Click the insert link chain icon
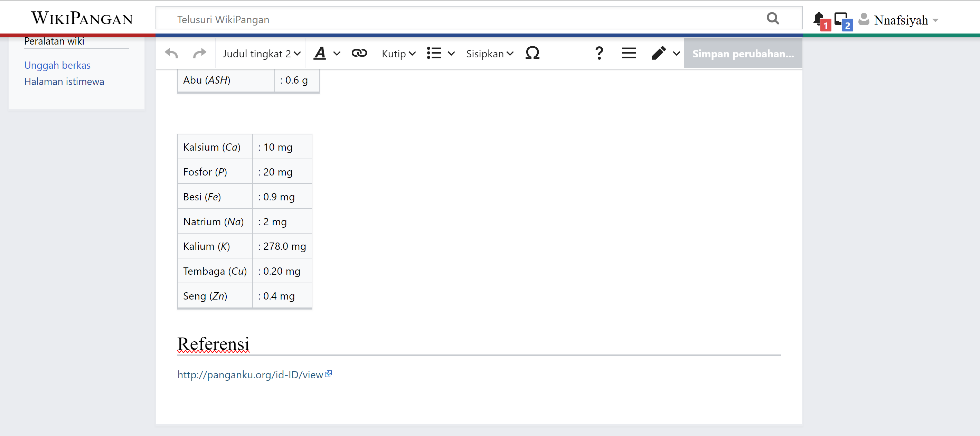The width and height of the screenshot is (980, 436). coord(359,53)
